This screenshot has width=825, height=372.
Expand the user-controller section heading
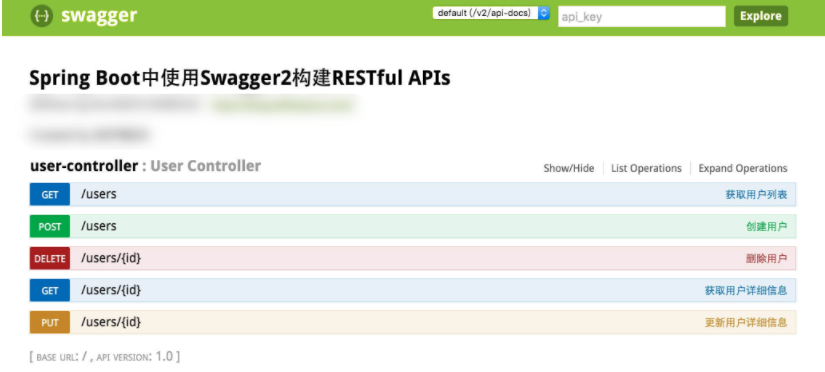84,166
